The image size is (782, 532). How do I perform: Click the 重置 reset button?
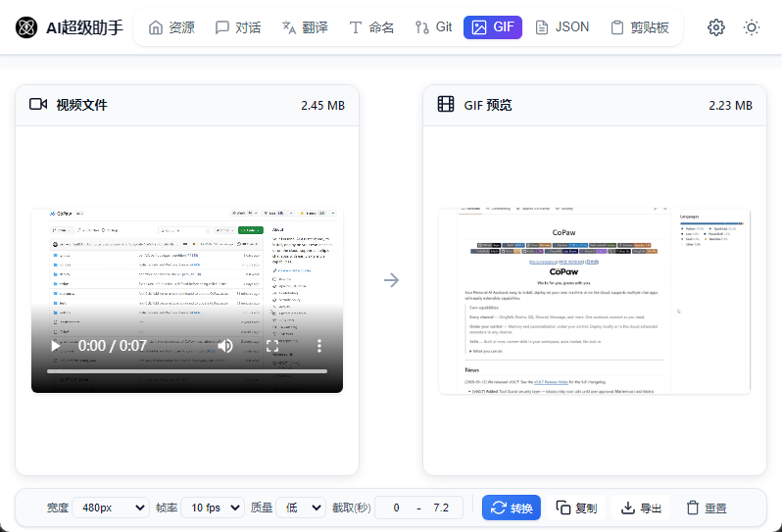pos(707,508)
